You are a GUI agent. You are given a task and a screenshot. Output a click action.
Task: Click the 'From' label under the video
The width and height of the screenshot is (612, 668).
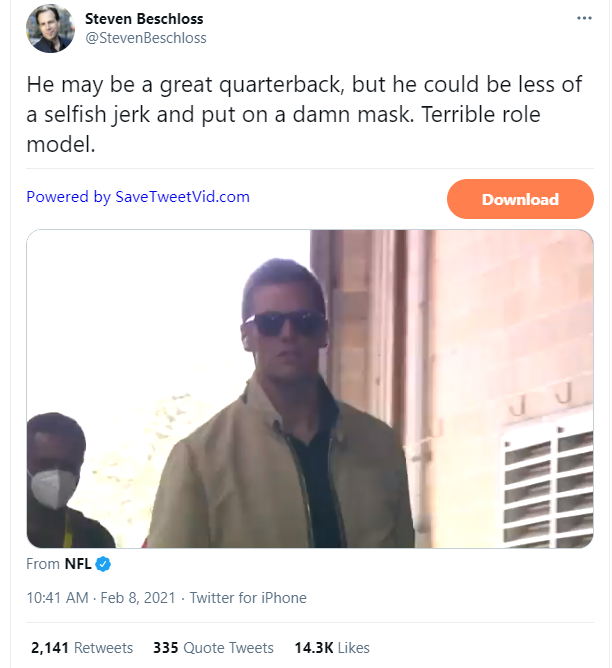pos(43,564)
